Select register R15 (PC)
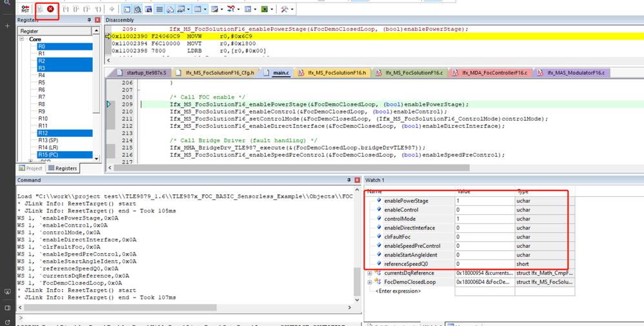The height and width of the screenshot is (326, 644). point(65,154)
